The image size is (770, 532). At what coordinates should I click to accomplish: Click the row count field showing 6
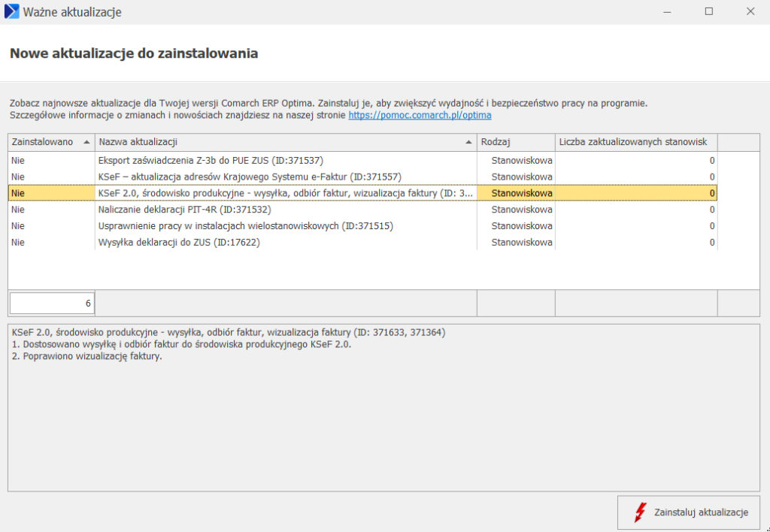point(51,304)
